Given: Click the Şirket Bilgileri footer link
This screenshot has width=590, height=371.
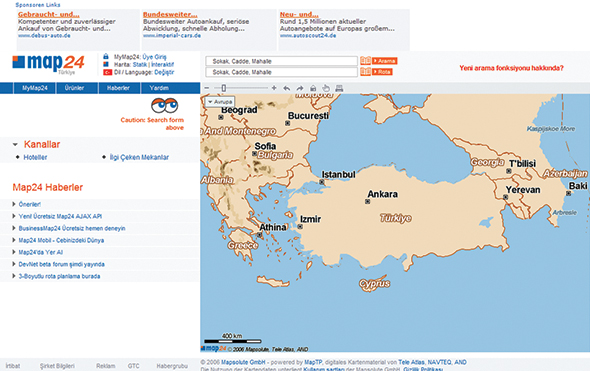Looking at the screenshot, I should pos(57,366).
